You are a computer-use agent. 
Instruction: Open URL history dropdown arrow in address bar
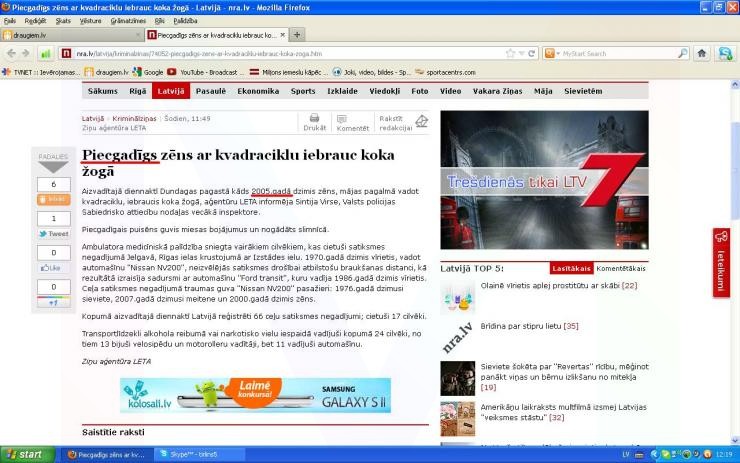[521, 53]
